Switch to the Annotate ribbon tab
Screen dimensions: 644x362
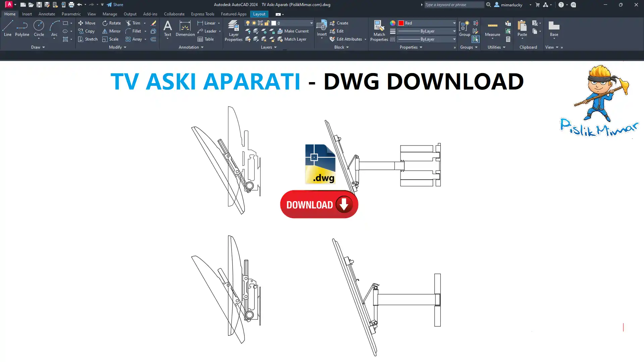(47, 14)
